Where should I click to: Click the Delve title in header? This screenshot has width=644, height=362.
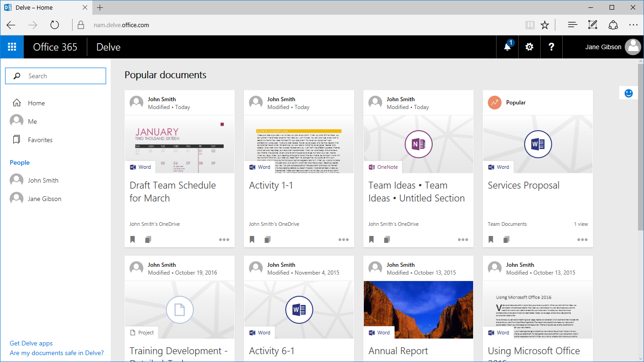(x=108, y=47)
